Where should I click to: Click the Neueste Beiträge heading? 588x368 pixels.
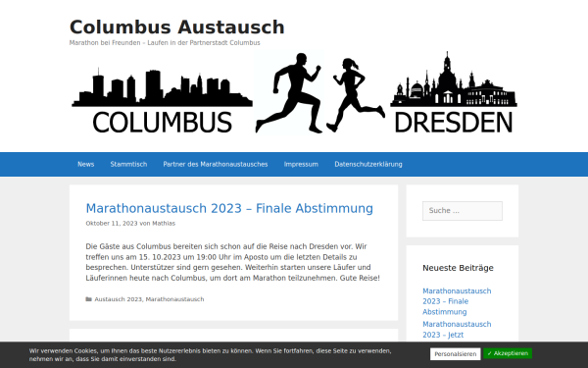click(x=458, y=268)
